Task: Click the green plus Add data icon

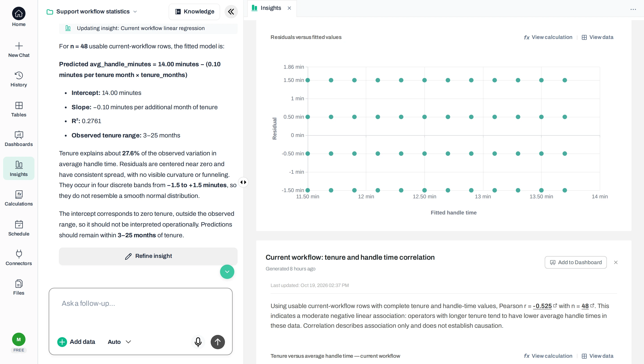Action: (x=62, y=342)
